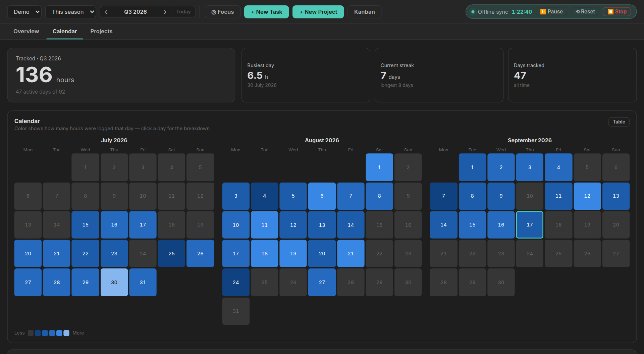This screenshot has height=354, width=644.
Task: Open the Projects tab
Action: (101, 31)
